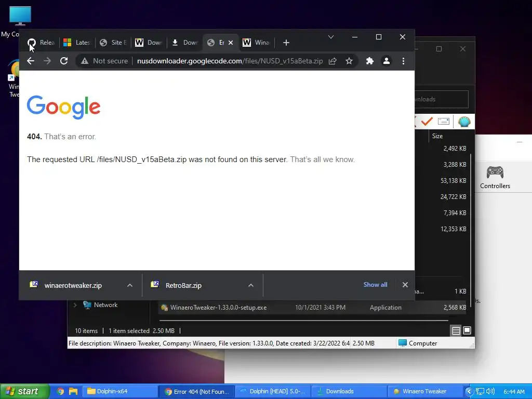Viewport: 532px width, 399px height.
Task: Expand the Network tree node in Explorer
Action: pyautogui.click(x=75, y=305)
